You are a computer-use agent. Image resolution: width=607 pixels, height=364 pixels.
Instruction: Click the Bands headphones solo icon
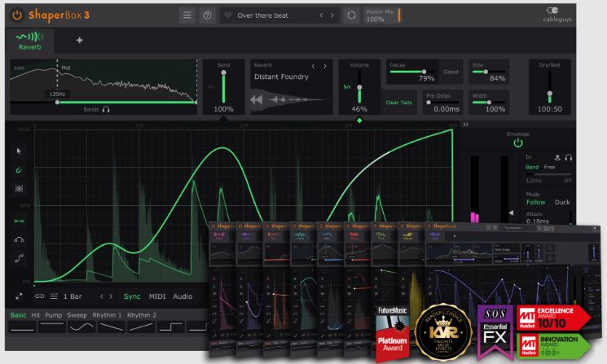tap(106, 109)
